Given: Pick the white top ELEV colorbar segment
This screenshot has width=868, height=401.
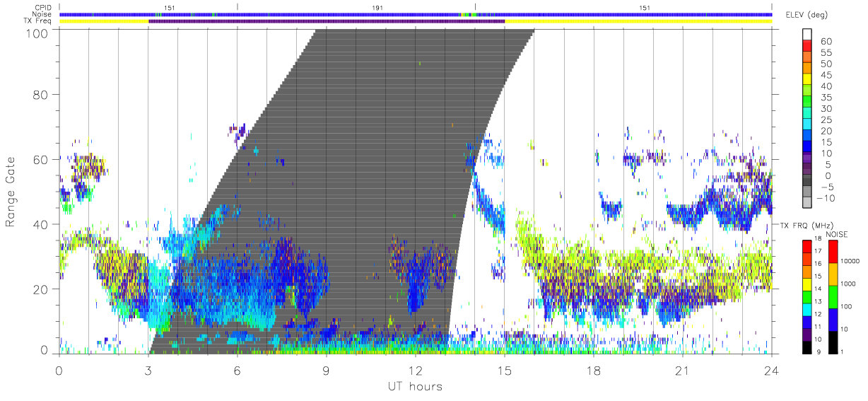Looking at the screenshot, I should 807,35.
